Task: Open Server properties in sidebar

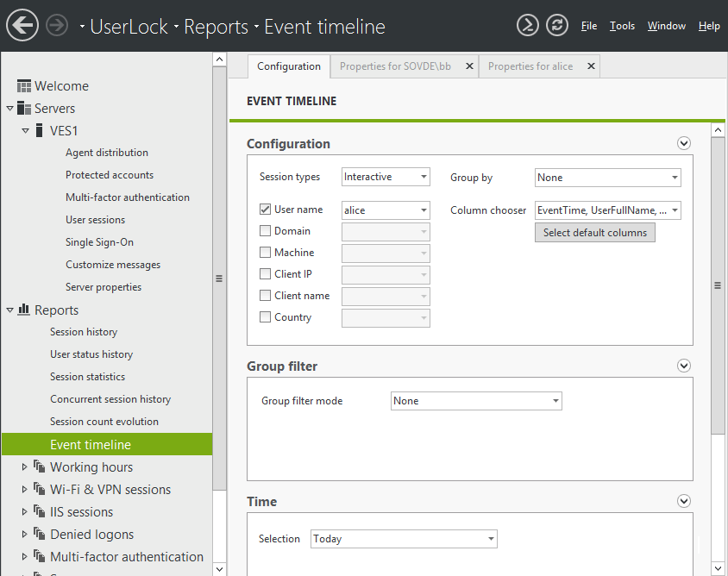Action: pos(104,287)
